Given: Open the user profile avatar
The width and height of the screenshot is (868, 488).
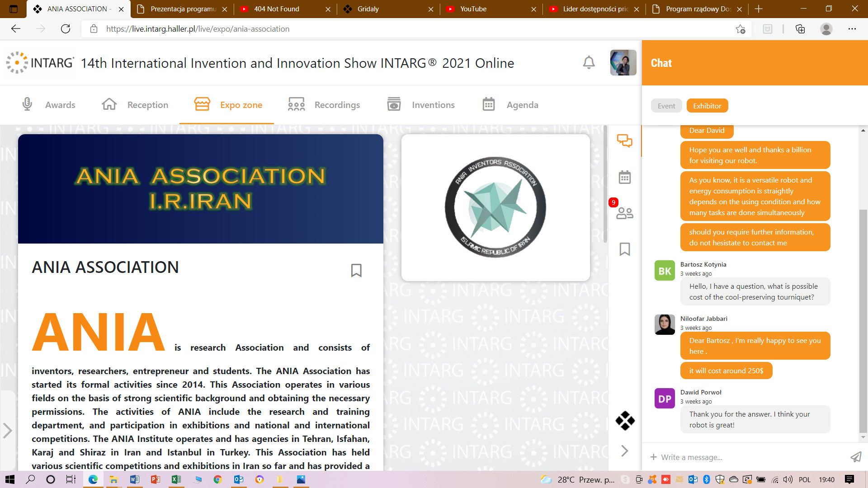Looking at the screenshot, I should point(623,62).
